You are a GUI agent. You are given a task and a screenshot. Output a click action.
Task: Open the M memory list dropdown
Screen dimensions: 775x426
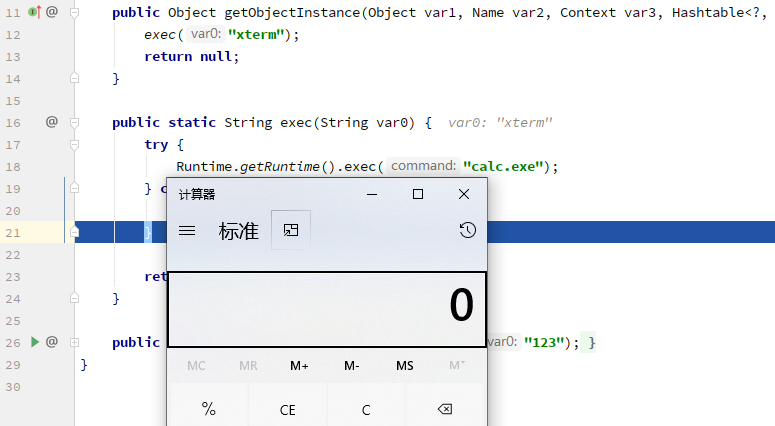(457, 366)
